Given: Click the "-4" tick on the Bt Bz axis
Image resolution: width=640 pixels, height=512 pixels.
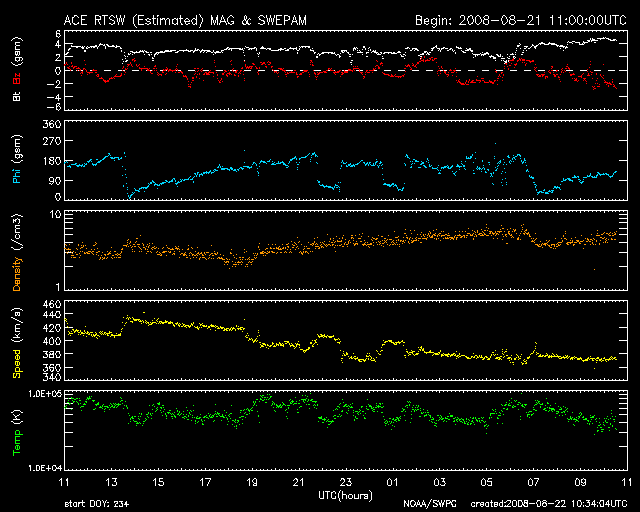Looking at the screenshot, I should pos(54,97).
